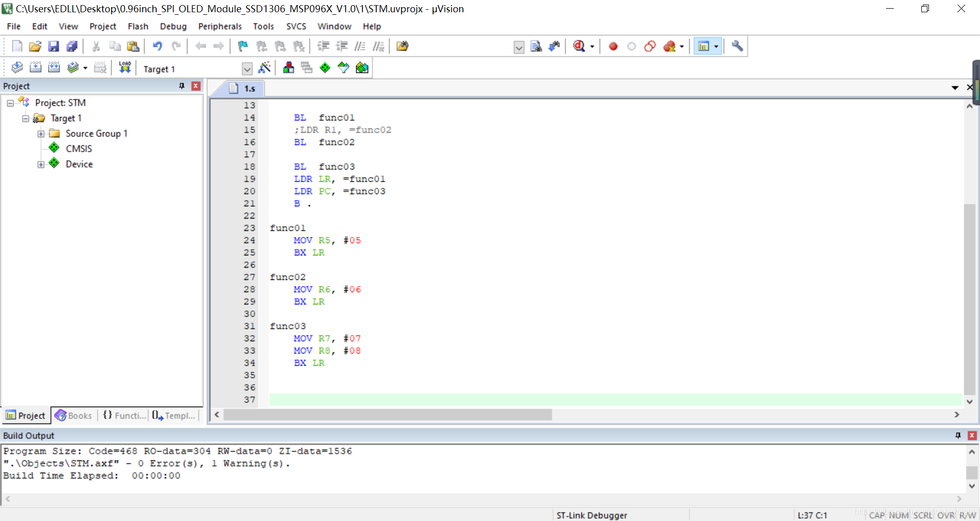980x521 pixels.
Task: Switch to the Books panel tab
Action: [73, 415]
